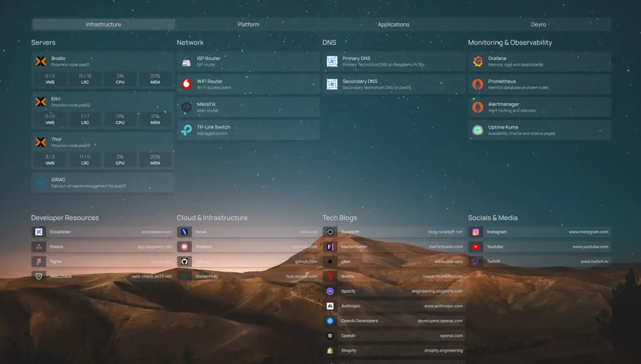
Task: Follow the github.com bookmark link
Action: tap(306, 261)
